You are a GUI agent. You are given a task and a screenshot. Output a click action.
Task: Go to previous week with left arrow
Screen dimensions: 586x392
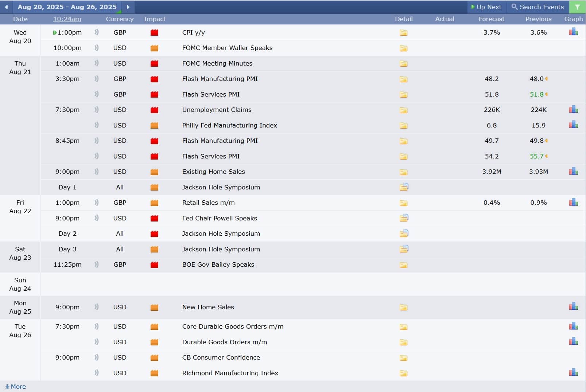coord(6,7)
